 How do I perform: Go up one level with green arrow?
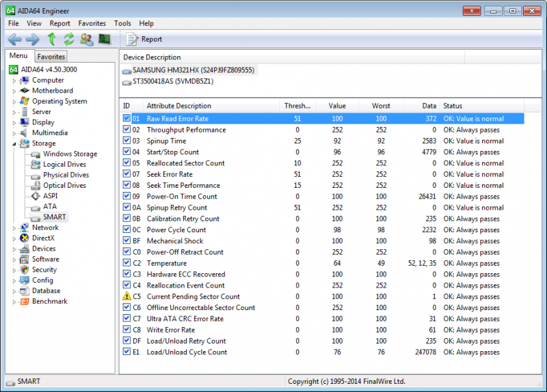click(x=51, y=40)
